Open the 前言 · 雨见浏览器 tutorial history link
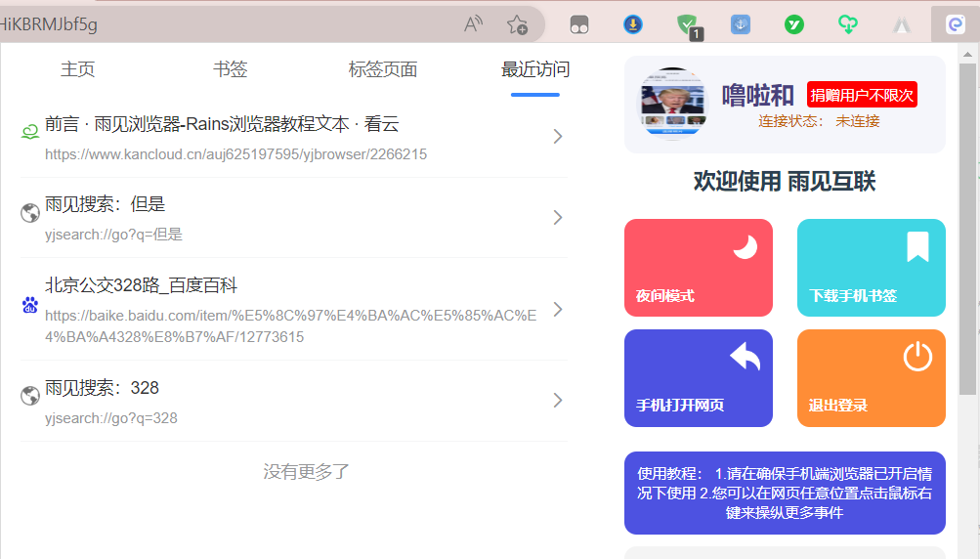Viewport: 980px width, 559px height. coord(222,125)
